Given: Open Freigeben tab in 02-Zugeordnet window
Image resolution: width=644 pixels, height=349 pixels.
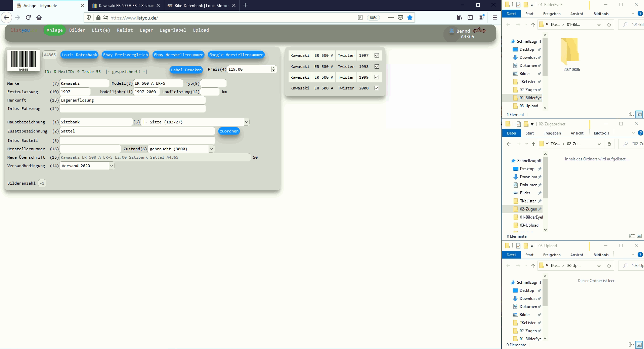Looking at the screenshot, I should [552, 133].
